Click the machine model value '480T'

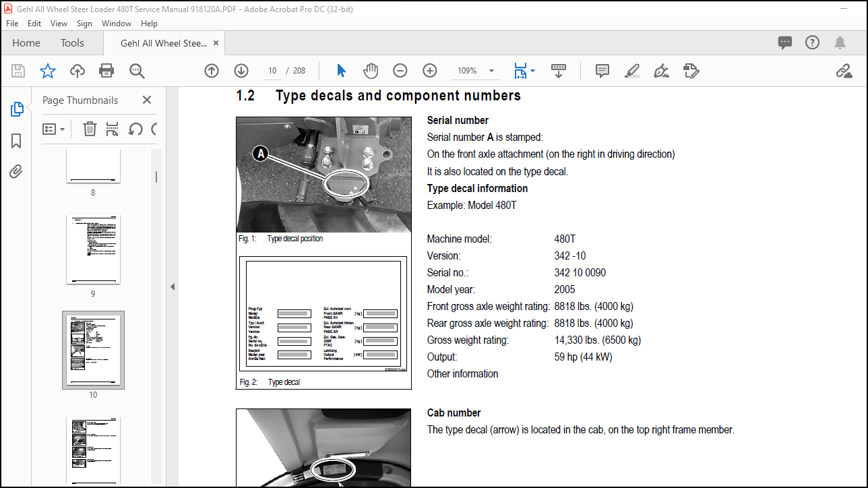click(x=565, y=239)
